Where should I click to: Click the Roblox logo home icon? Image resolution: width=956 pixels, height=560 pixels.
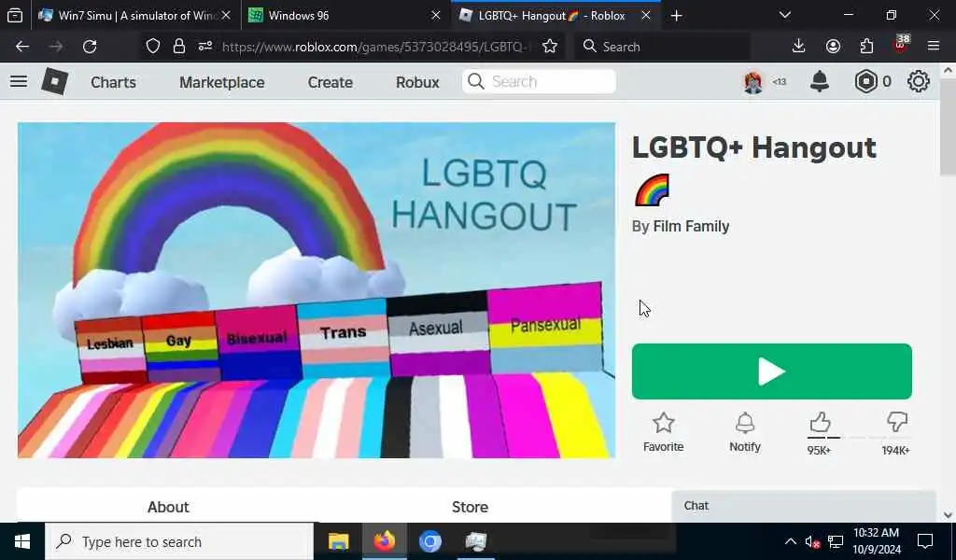pyautogui.click(x=54, y=81)
